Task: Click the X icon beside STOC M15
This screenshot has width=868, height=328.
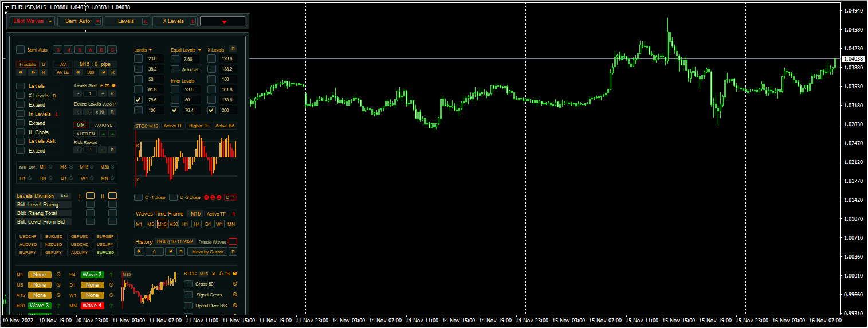Action: (x=214, y=274)
